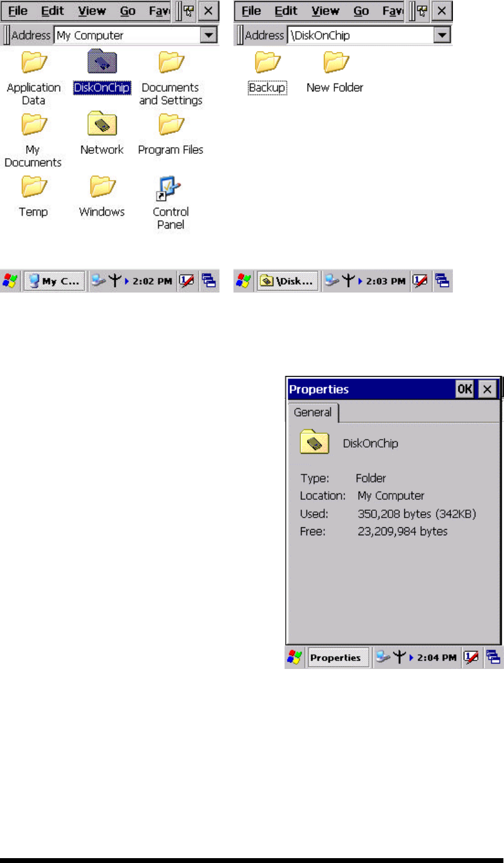Viewport: 504px width, 863px height.
Task: Click the Properties taskbar button
Action: pos(339,657)
